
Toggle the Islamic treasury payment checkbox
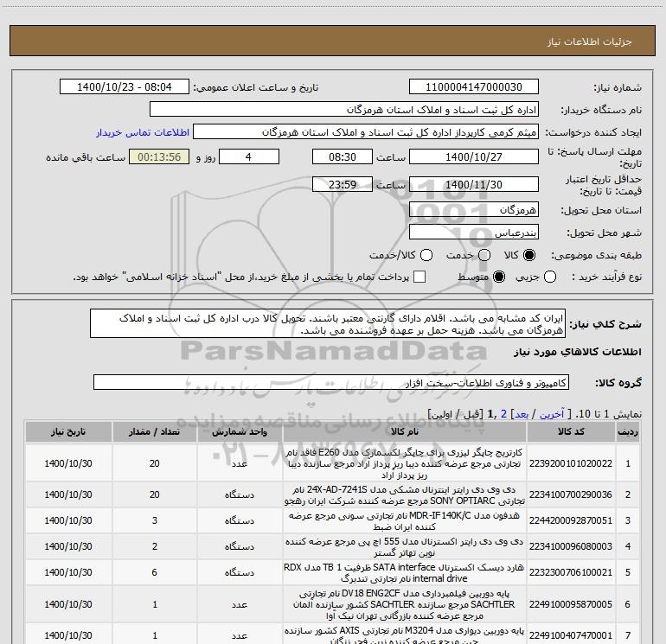(x=419, y=277)
